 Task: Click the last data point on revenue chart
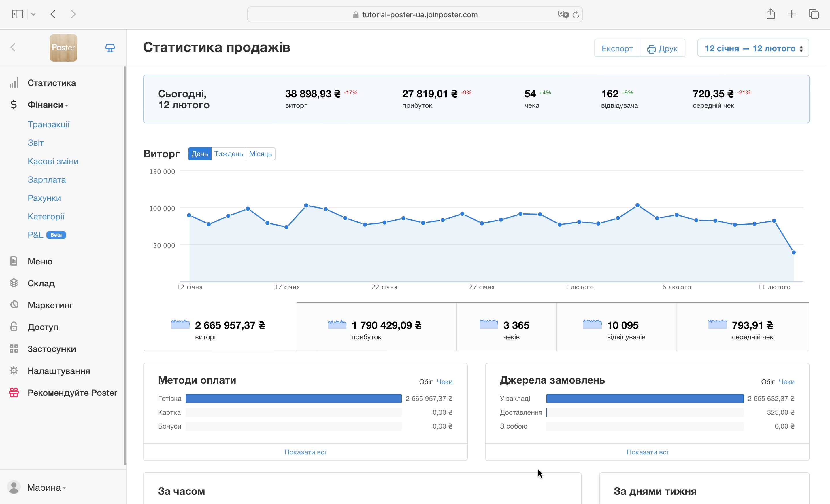coord(793,252)
